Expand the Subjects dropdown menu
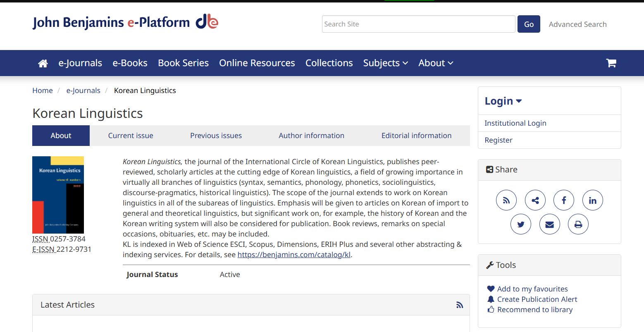 (x=386, y=63)
